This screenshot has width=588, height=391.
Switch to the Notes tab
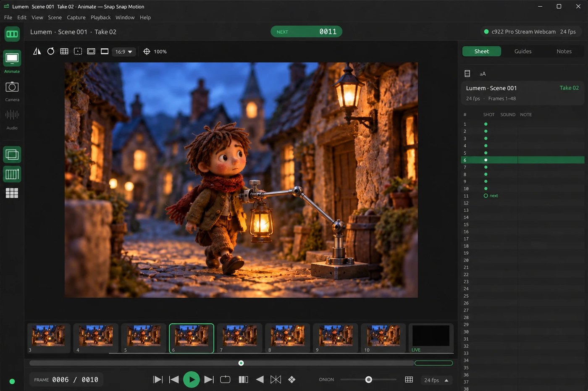tap(564, 51)
